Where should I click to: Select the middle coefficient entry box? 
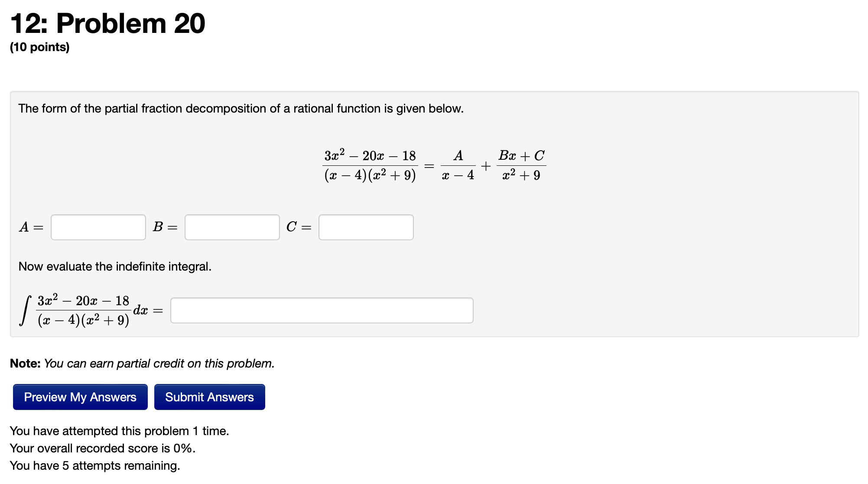pyautogui.click(x=232, y=227)
